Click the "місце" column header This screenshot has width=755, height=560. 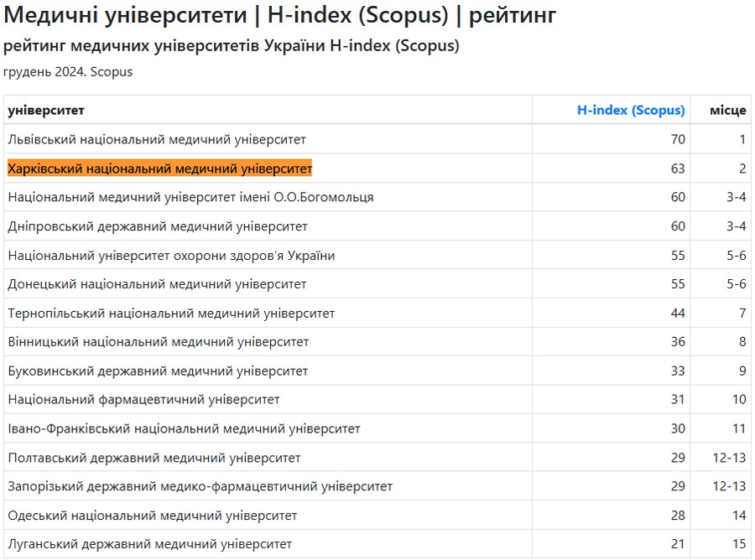[x=727, y=111]
